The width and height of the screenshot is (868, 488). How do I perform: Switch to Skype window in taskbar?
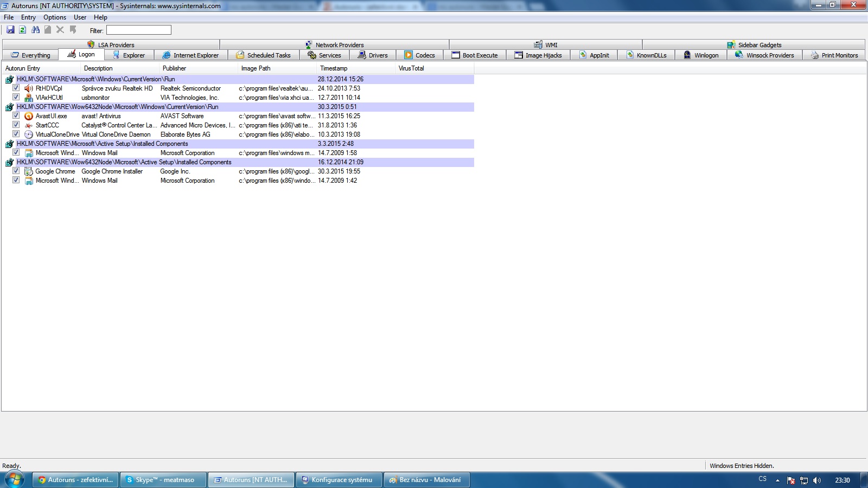click(x=164, y=480)
